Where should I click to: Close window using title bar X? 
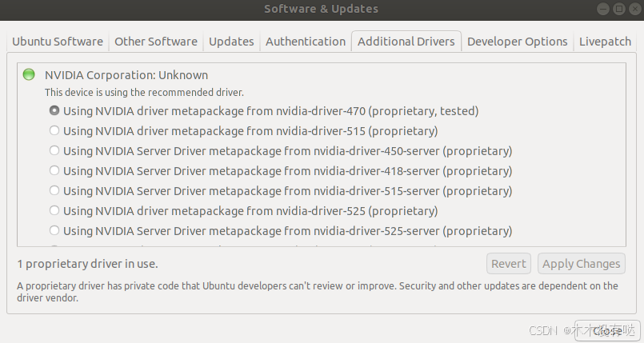click(635, 9)
